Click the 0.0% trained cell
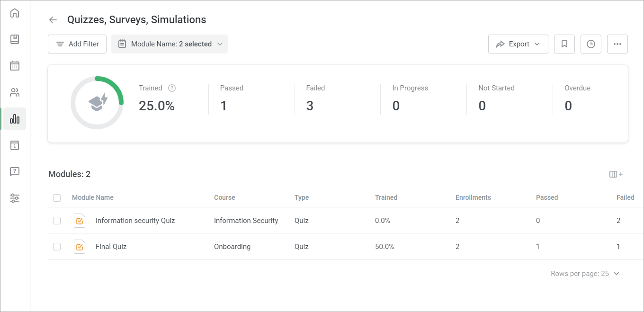 [x=383, y=221]
